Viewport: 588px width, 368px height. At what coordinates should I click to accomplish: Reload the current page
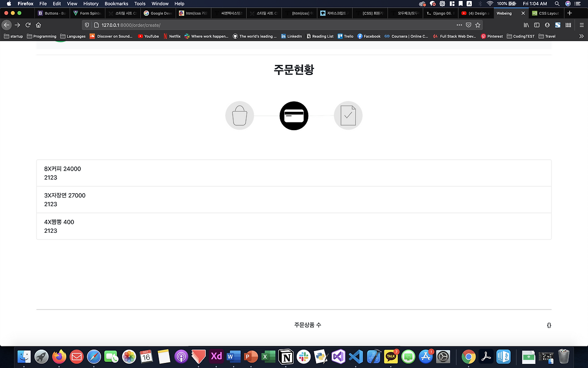[x=28, y=25]
